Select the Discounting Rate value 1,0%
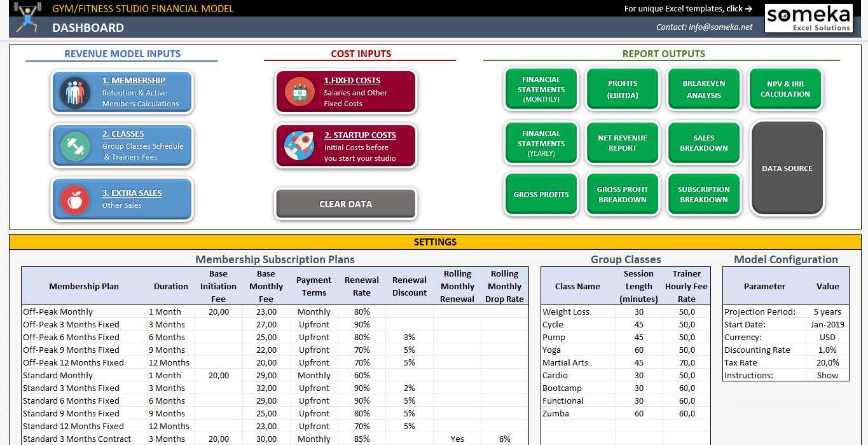The image size is (868, 445). point(827,350)
